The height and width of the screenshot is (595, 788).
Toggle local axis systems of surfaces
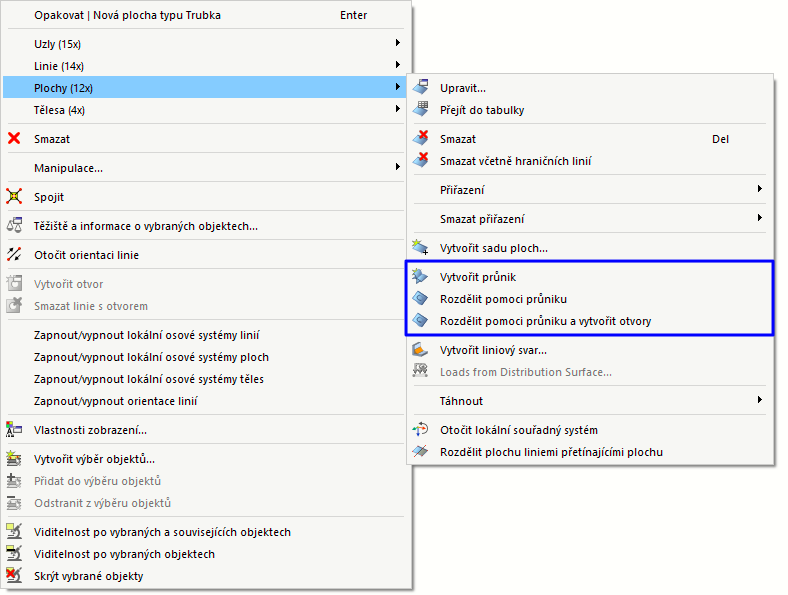click(x=151, y=357)
